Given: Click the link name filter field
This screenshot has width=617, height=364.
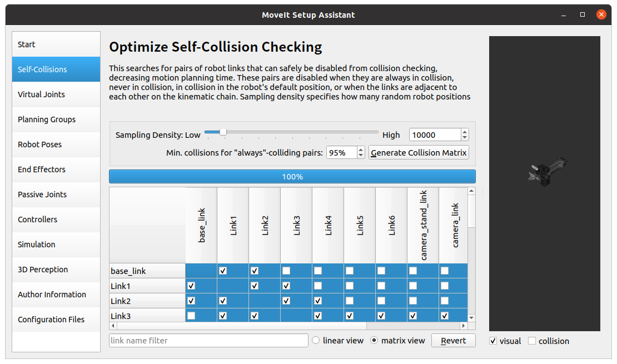Looking at the screenshot, I should tap(208, 341).
